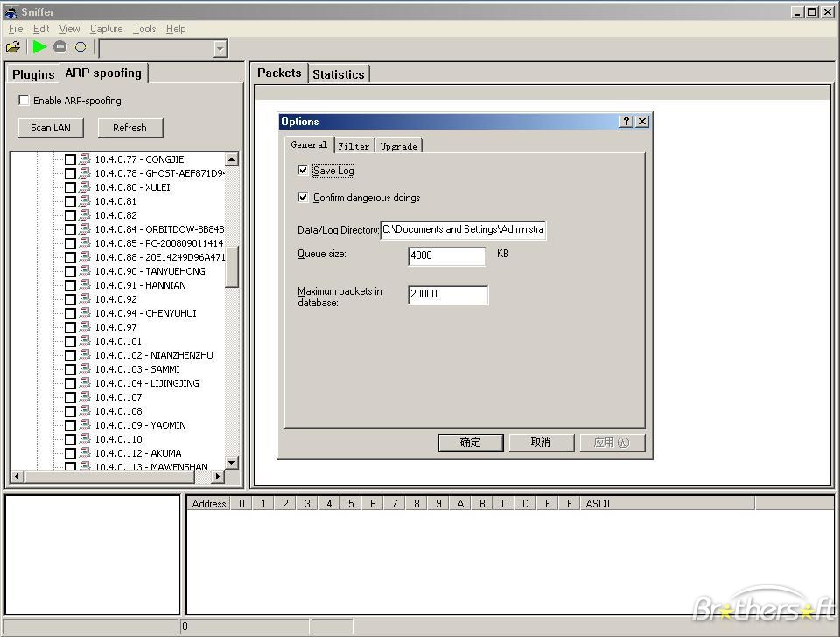Uncheck the Save Log option
The height and width of the screenshot is (637, 840).
pos(303,171)
